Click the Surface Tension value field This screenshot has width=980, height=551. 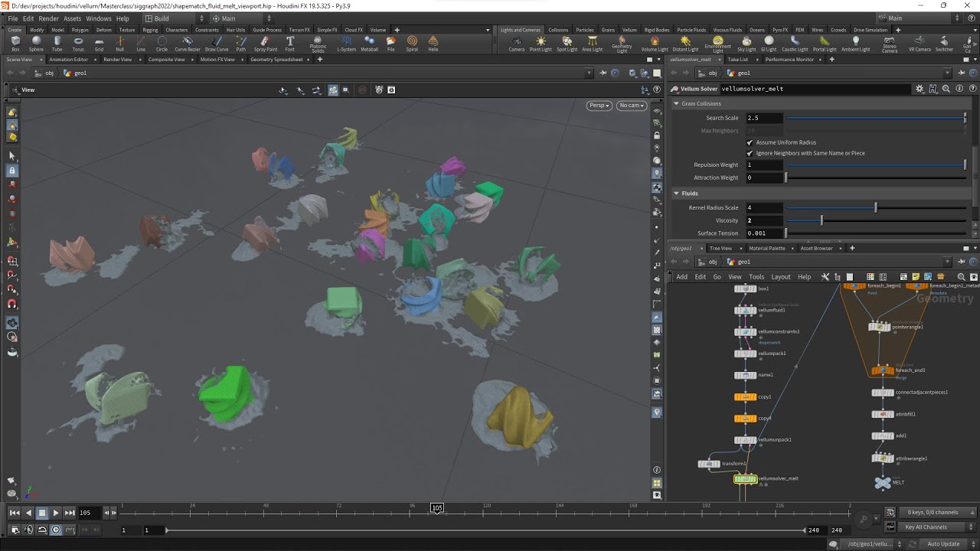[x=764, y=233]
